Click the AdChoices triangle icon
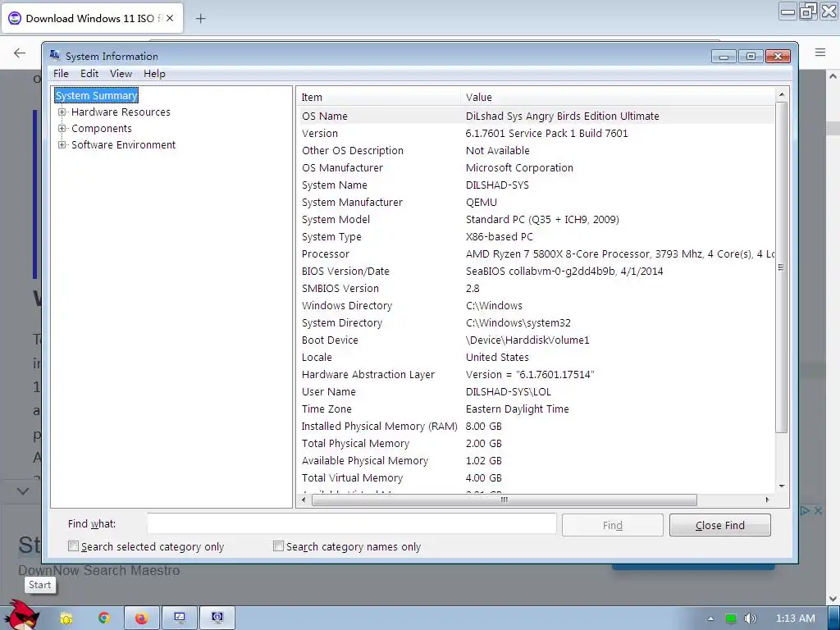The height and width of the screenshot is (630, 840). pyautogui.click(x=805, y=511)
